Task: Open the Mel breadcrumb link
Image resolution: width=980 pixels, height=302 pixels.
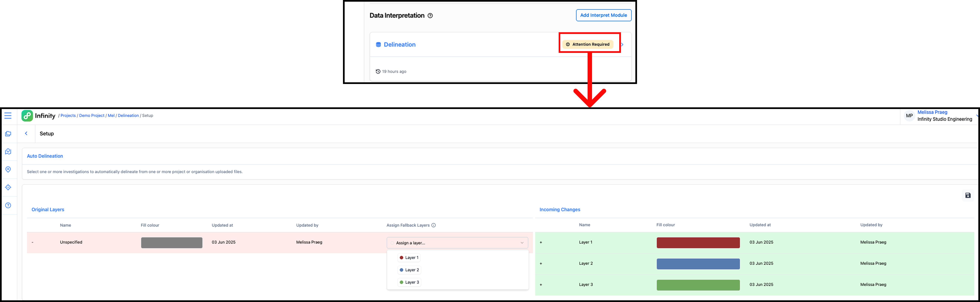Action: click(111, 115)
